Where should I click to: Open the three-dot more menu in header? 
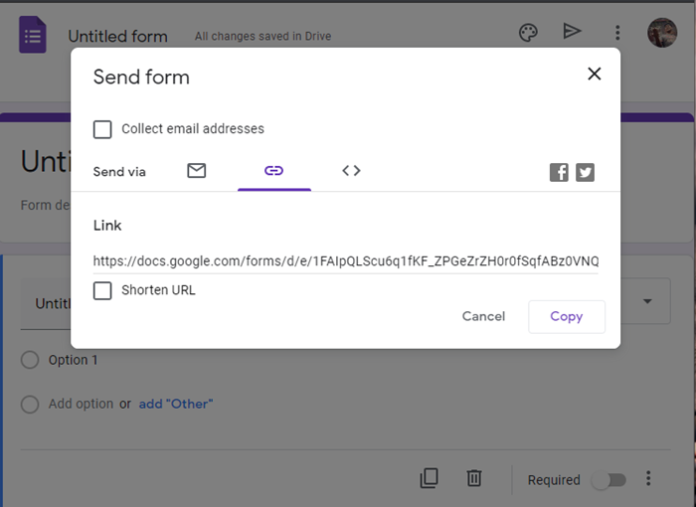pyautogui.click(x=618, y=33)
